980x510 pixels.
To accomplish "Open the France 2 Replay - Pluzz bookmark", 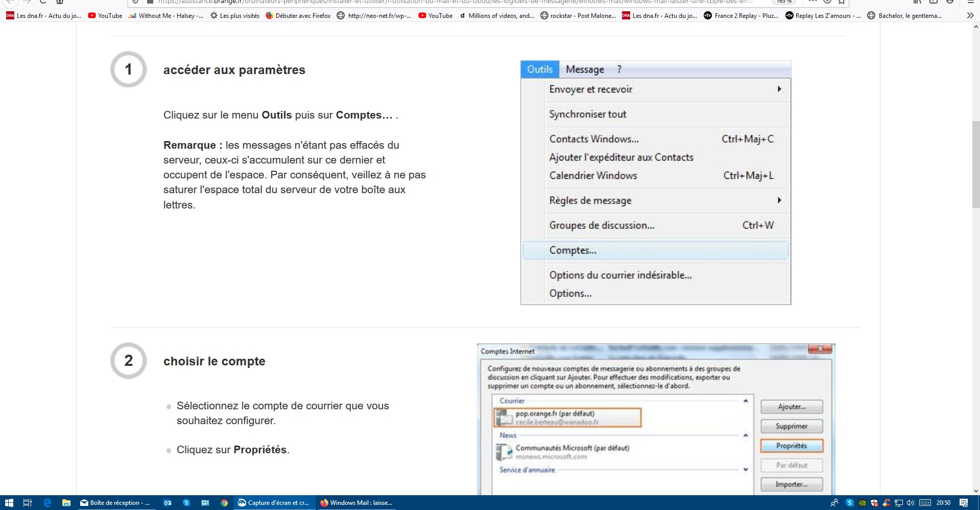I will (x=741, y=16).
